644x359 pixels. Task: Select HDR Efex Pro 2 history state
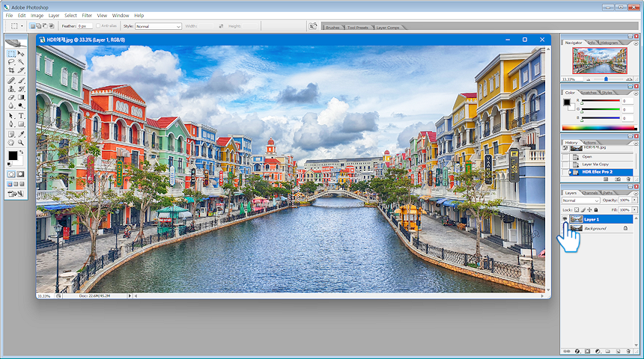coord(597,172)
